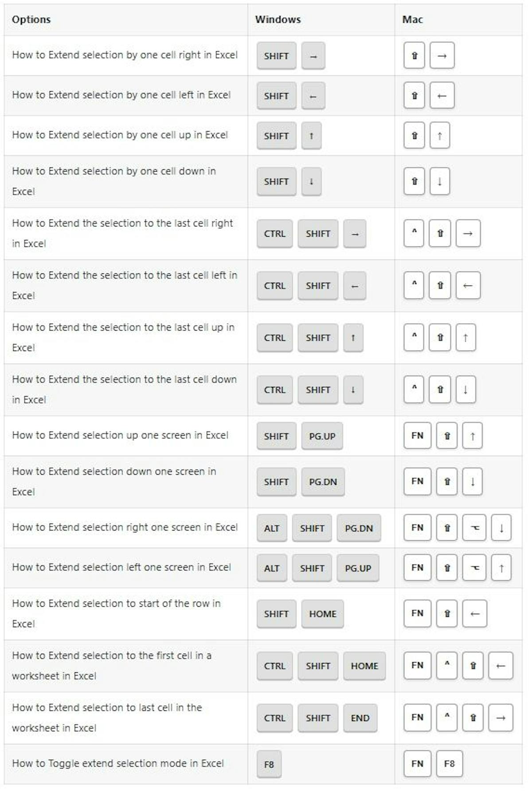This screenshot has width=532, height=792.
Task: Click HOME key in the start-of-row shortcut
Action: click(x=322, y=614)
